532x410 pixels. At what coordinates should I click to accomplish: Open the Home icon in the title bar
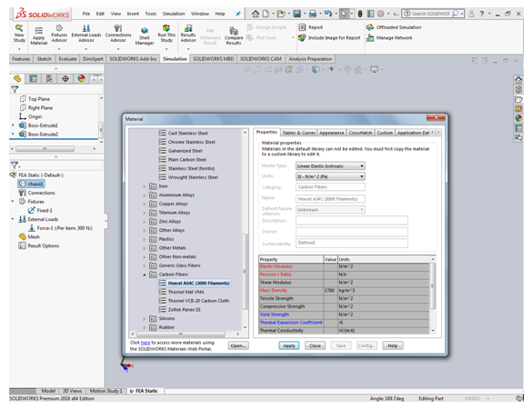click(x=256, y=14)
